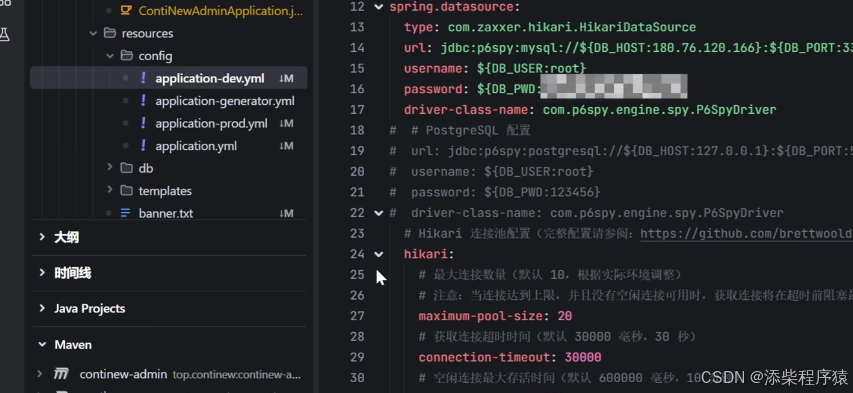Expand the templates folder chevron
Viewport: 853px width, 393px height.
pos(110,190)
